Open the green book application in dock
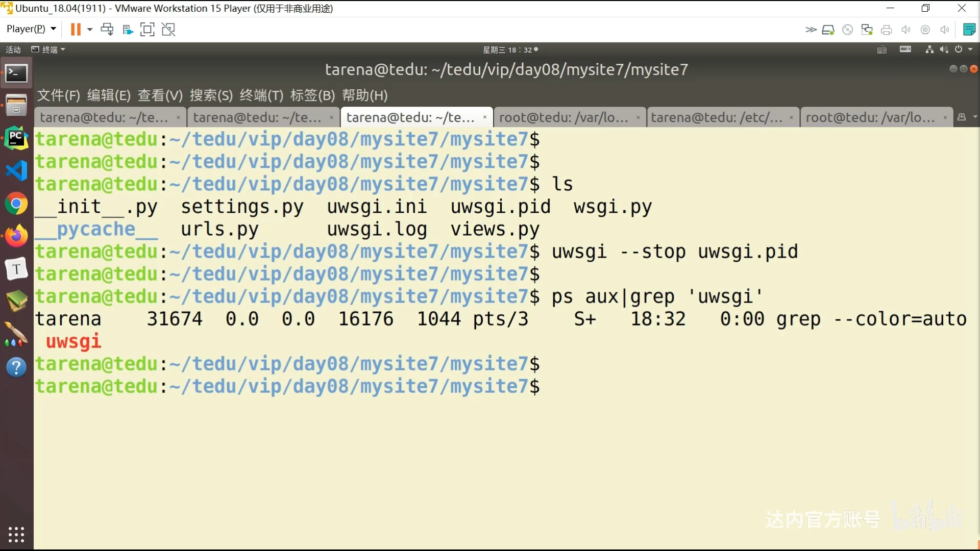The width and height of the screenshot is (980, 551). (x=16, y=301)
